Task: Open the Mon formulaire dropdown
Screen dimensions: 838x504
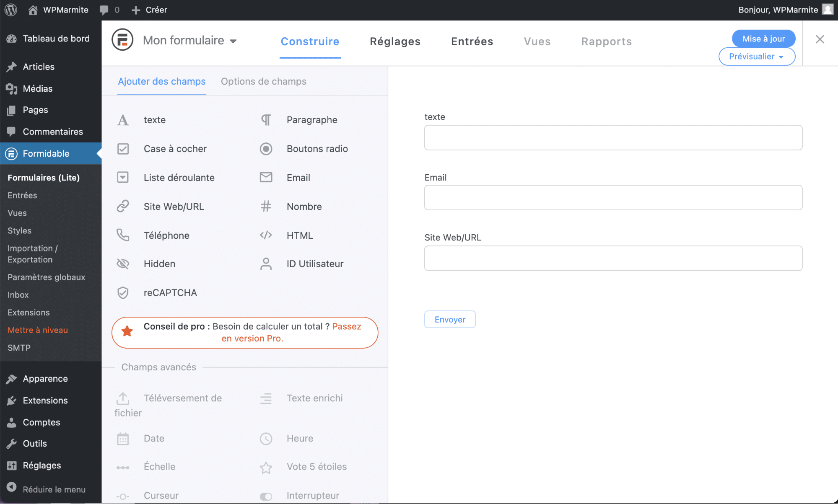Action: [190, 40]
